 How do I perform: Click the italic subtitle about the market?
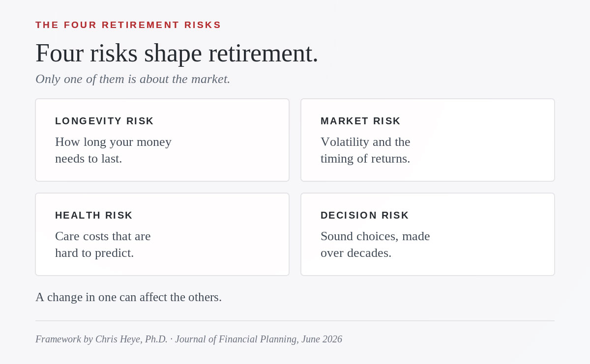click(x=133, y=79)
